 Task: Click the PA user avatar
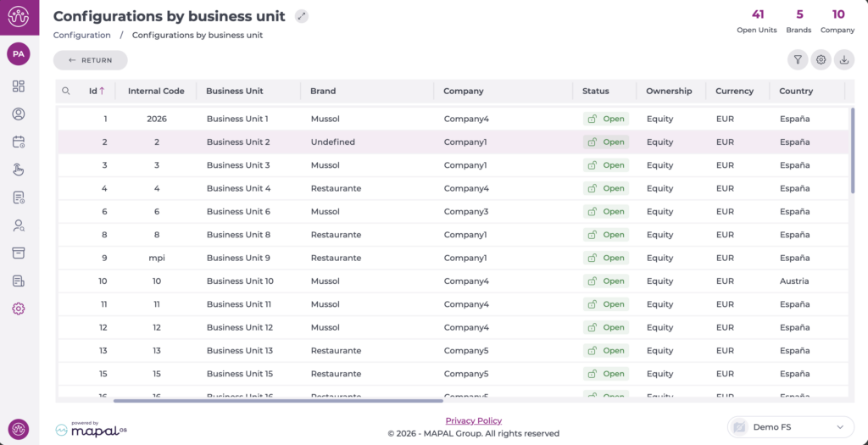point(19,54)
